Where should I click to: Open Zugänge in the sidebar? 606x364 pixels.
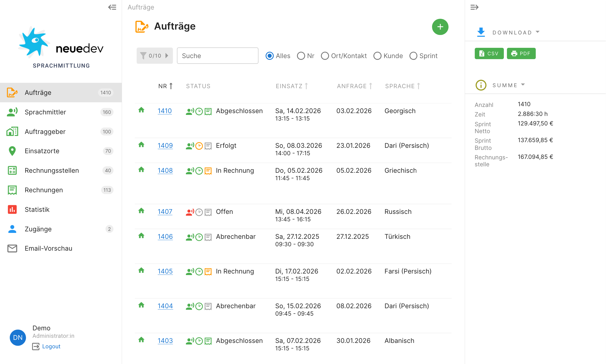61,229
